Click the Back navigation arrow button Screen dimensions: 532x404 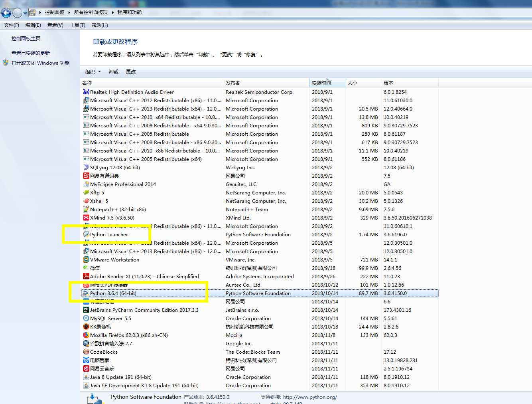pos(6,13)
